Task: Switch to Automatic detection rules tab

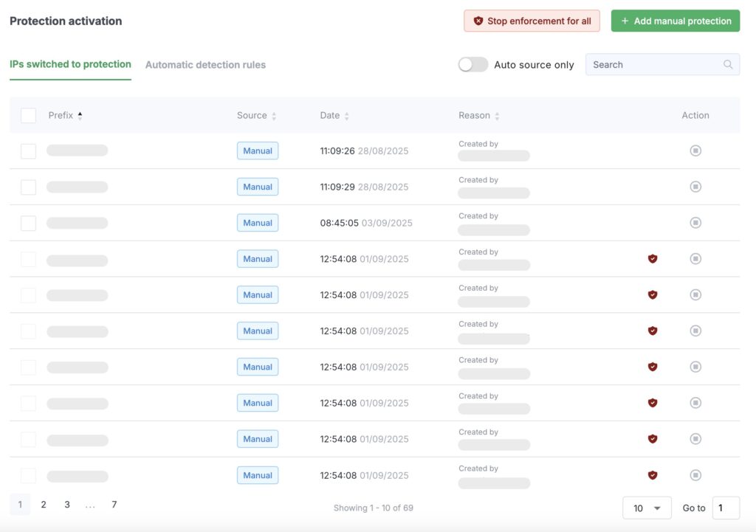Action: pos(205,65)
